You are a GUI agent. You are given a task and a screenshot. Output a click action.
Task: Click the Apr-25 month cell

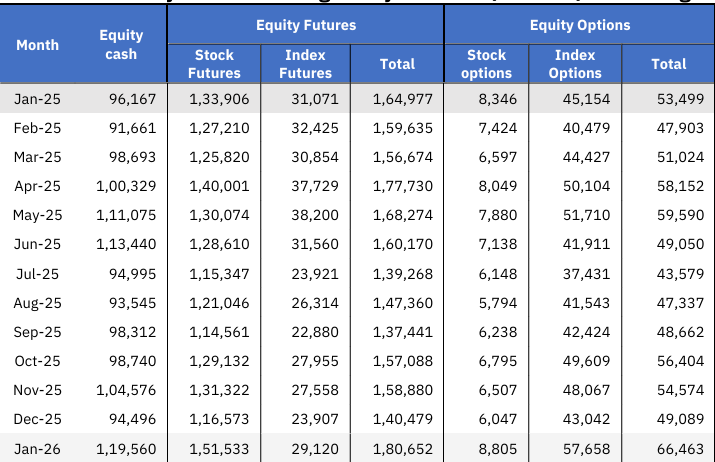[37, 187]
